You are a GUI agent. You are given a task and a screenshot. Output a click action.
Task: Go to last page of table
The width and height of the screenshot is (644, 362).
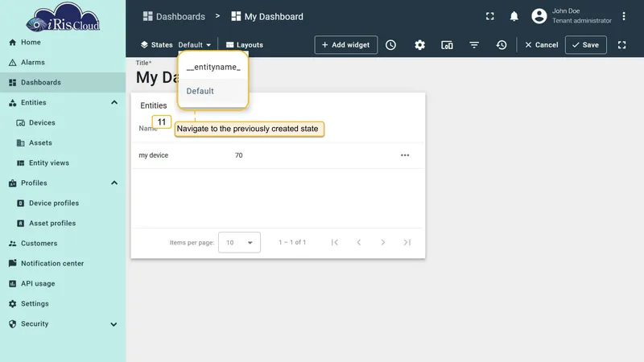coord(407,242)
